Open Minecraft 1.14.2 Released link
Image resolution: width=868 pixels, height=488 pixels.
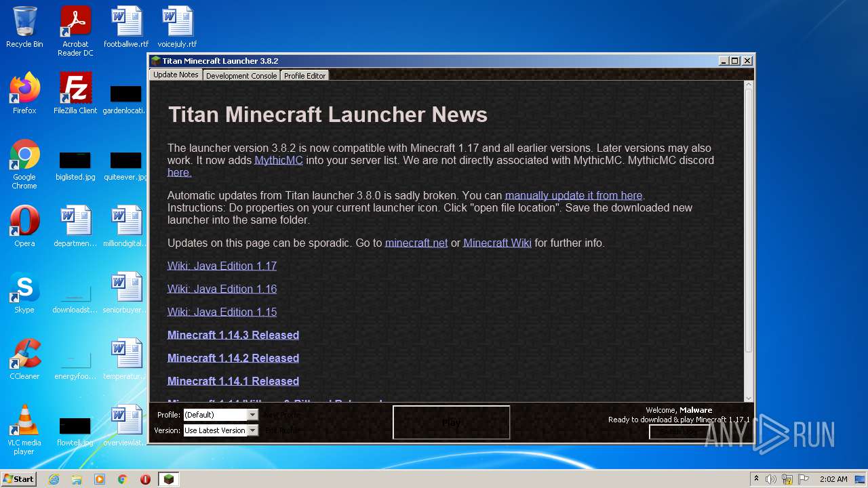(x=233, y=359)
